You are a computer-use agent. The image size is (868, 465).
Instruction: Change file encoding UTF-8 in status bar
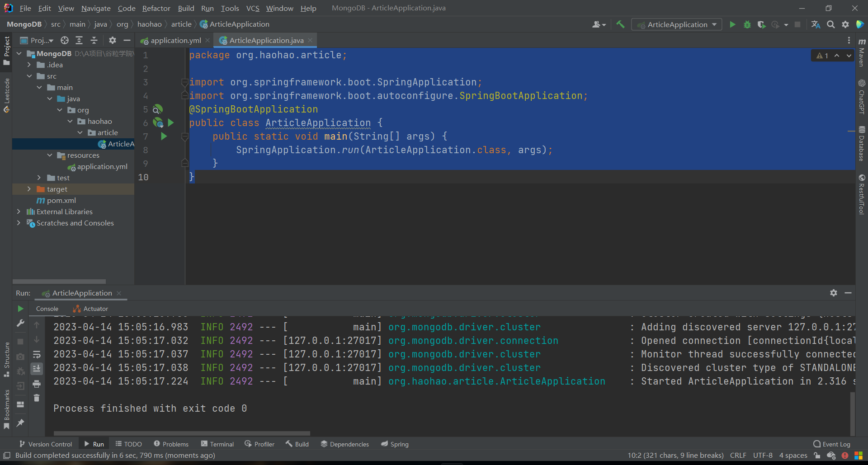coord(763,456)
